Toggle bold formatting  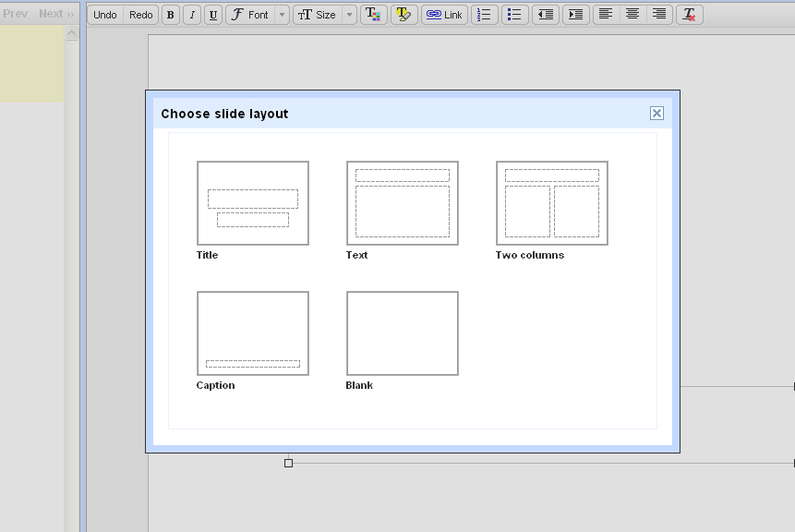coord(171,15)
